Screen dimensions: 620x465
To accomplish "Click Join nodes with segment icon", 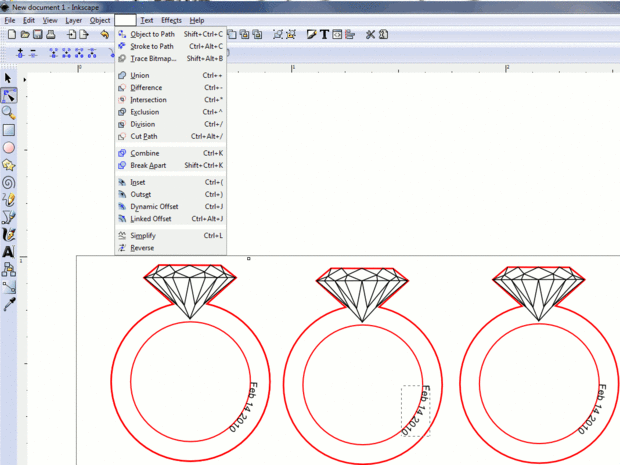I will pos(66,53).
